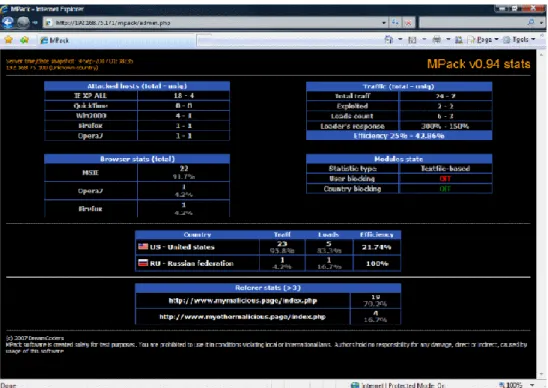Click the www.myothermalicious.page/index.php referer
Viewport: 548px width, 388px height.
click(x=243, y=317)
